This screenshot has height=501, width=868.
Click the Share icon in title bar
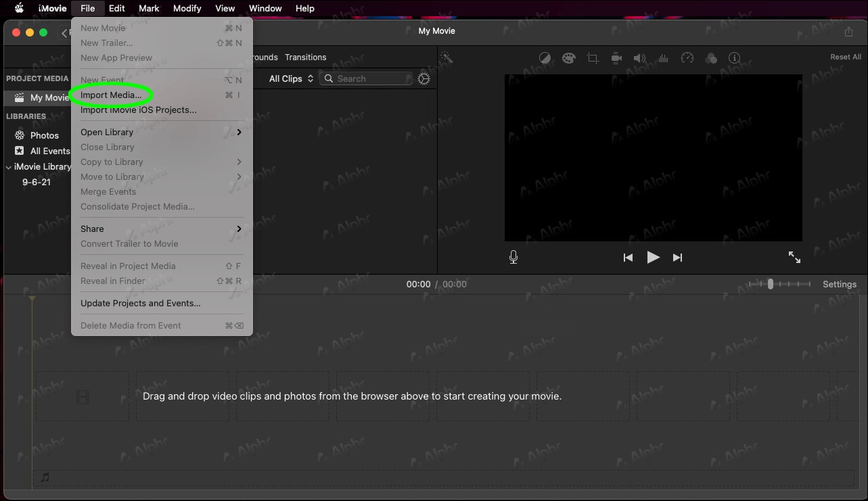click(x=849, y=32)
